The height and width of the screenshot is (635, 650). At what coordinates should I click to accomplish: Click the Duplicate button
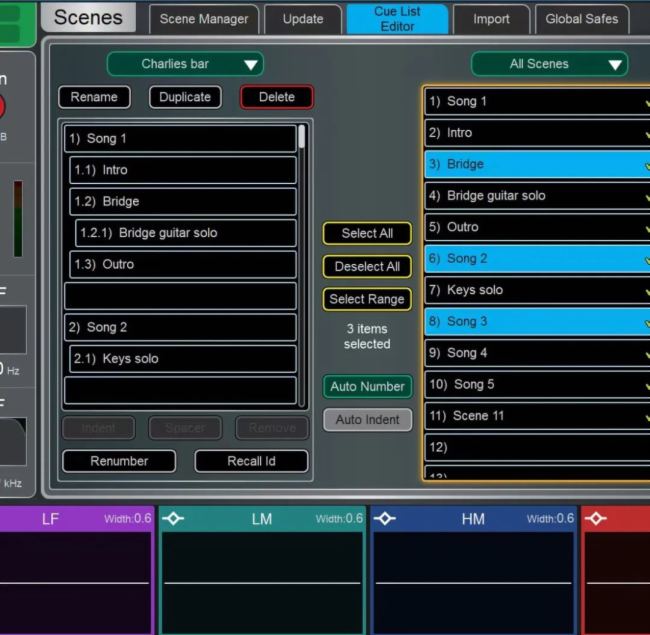point(185,97)
